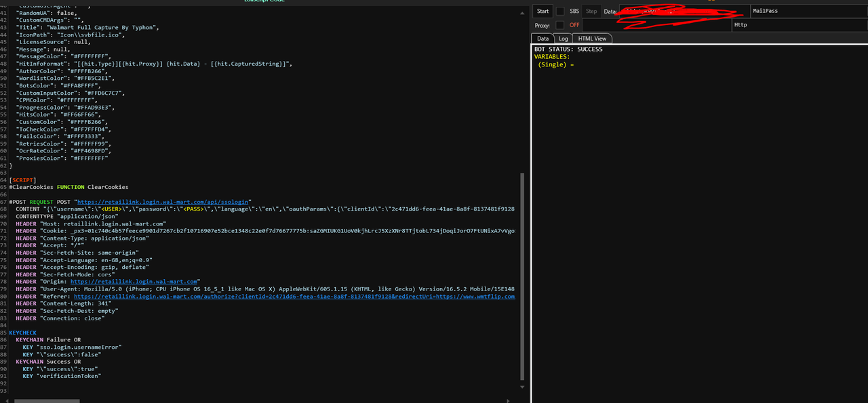The width and height of the screenshot is (868, 403).
Task: Click the BOT STATUS: SUCCESS text
Action: [568, 49]
